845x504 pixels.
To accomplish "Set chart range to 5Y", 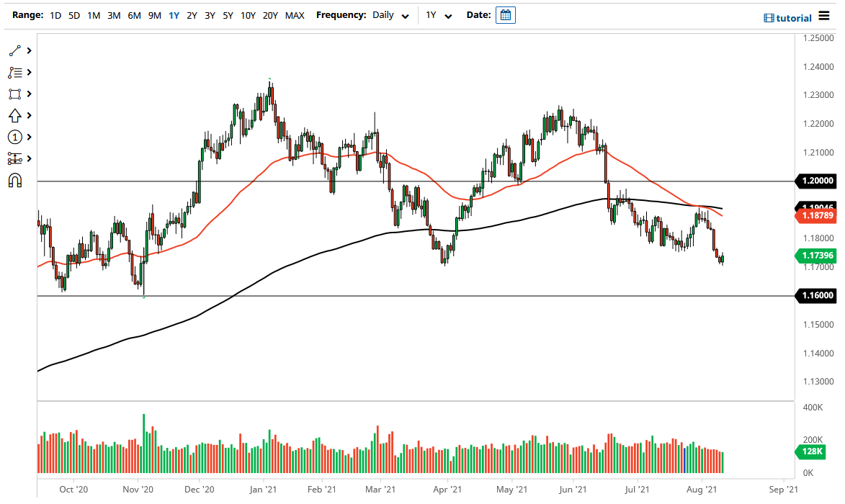I will click(228, 15).
